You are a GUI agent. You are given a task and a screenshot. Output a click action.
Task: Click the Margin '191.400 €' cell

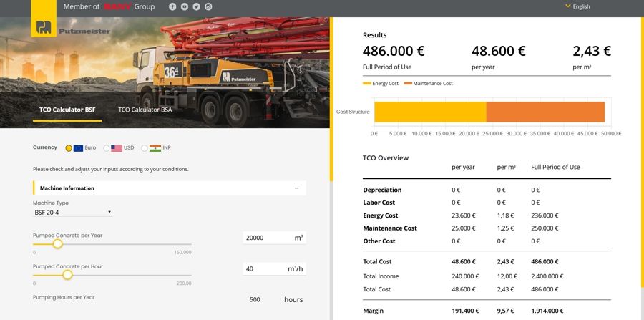tap(465, 311)
